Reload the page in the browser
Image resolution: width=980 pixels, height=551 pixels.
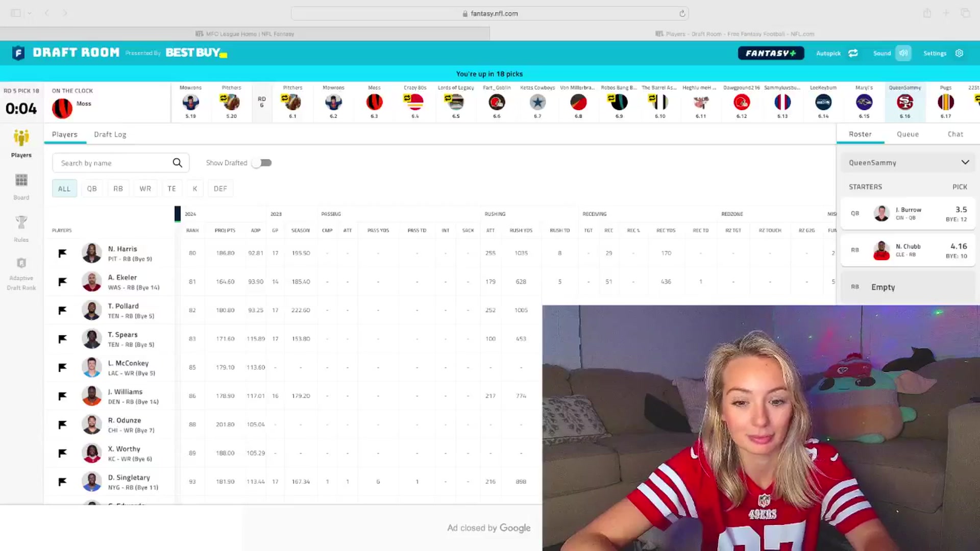tap(682, 13)
